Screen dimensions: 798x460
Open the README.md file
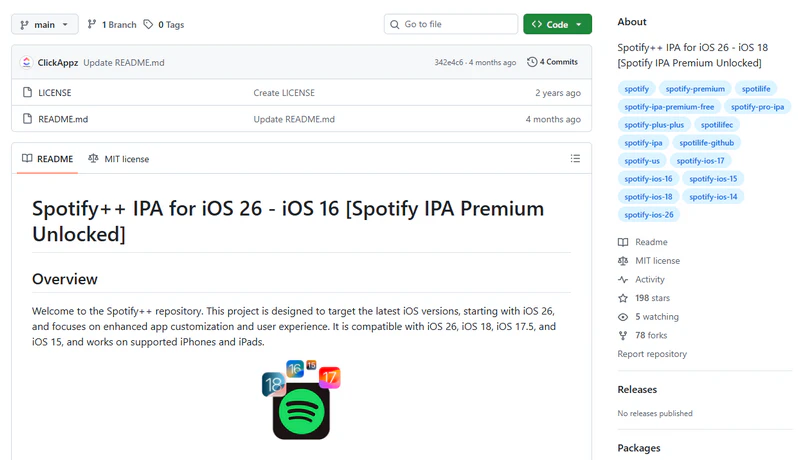click(63, 119)
